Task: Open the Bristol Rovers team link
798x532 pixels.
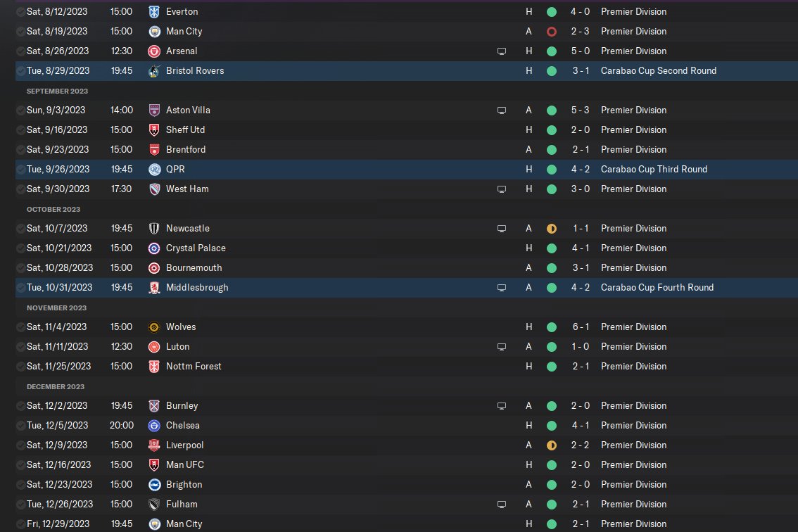Action: pyautogui.click(x=195, y=71)
